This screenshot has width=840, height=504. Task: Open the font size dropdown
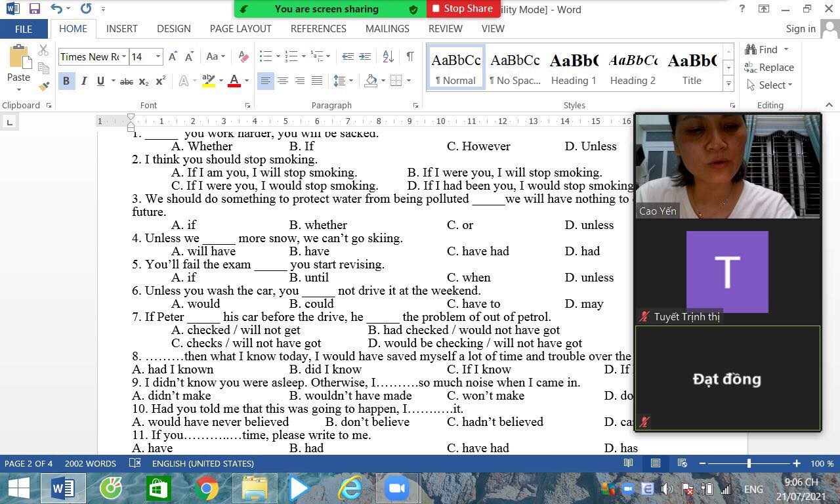pos(157,56)
